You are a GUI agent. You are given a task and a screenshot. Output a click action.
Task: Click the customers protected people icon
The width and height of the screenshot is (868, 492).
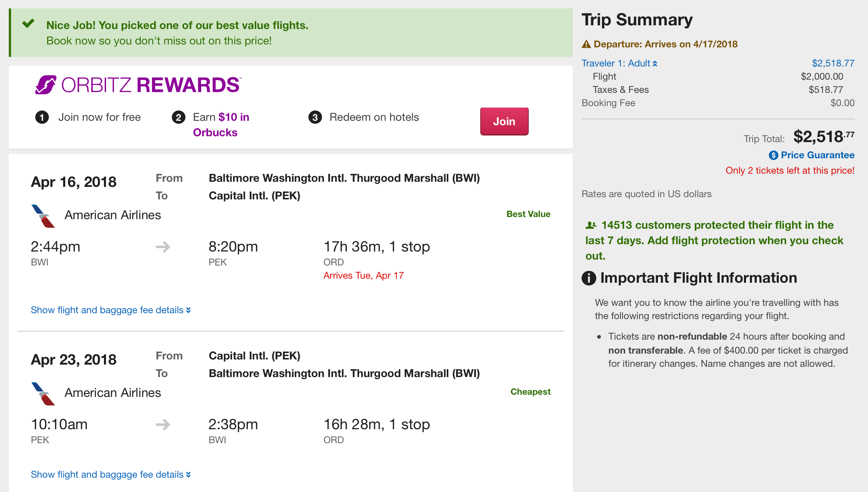point(591,225)
